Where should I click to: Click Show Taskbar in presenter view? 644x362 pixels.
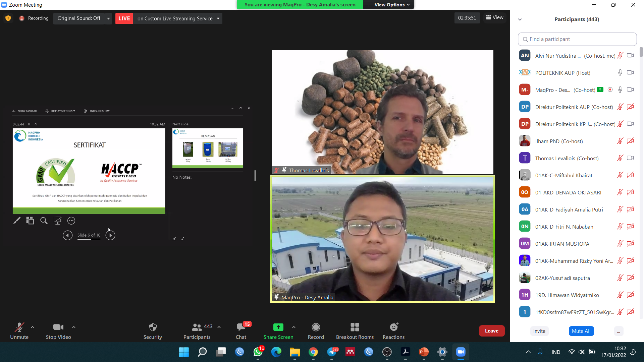(x=24, y=111)
